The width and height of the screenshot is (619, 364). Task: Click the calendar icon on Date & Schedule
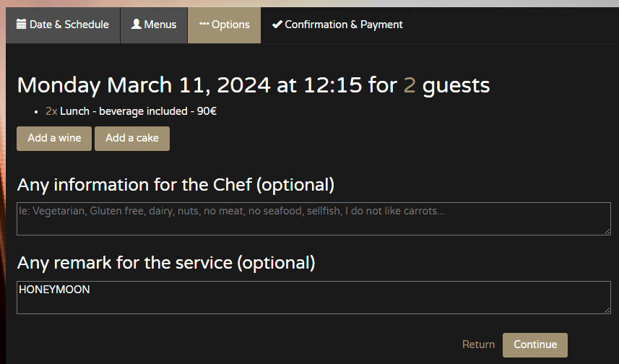click(x=22, y=25)
